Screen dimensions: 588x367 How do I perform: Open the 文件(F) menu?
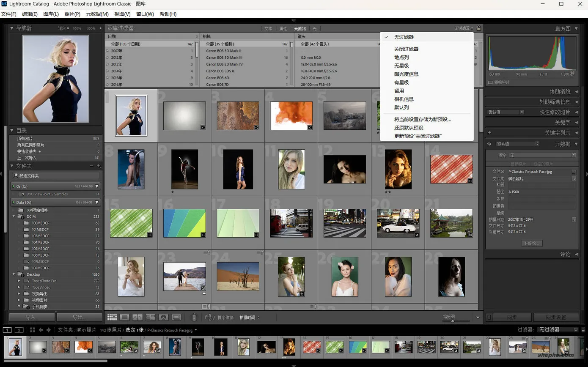(8, 14)
